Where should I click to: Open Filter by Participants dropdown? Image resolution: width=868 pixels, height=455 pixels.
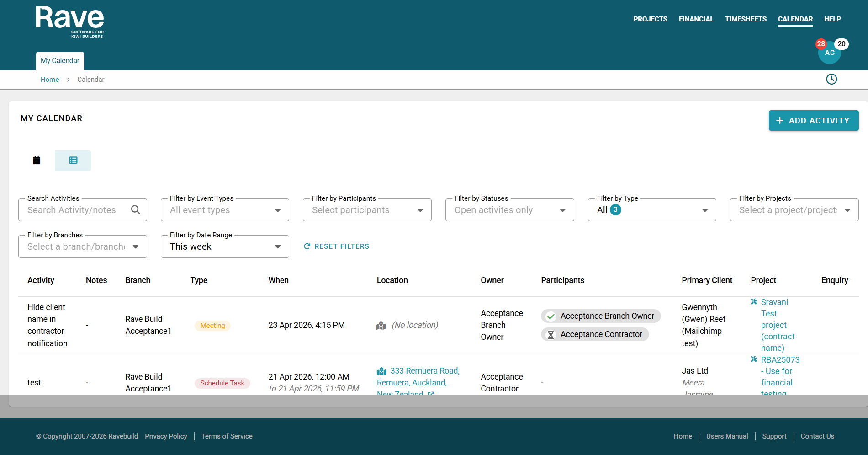click(x=367, y=210)
